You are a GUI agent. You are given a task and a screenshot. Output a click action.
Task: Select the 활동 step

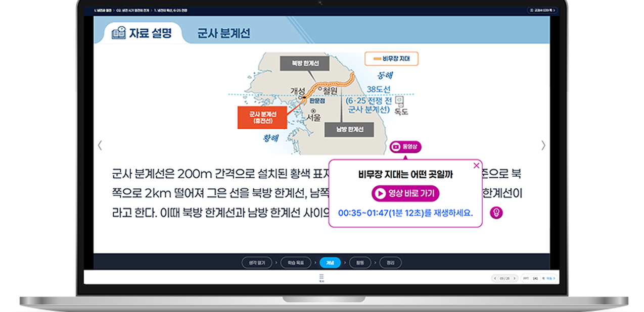pyautogui.click(x=360, y=263)
